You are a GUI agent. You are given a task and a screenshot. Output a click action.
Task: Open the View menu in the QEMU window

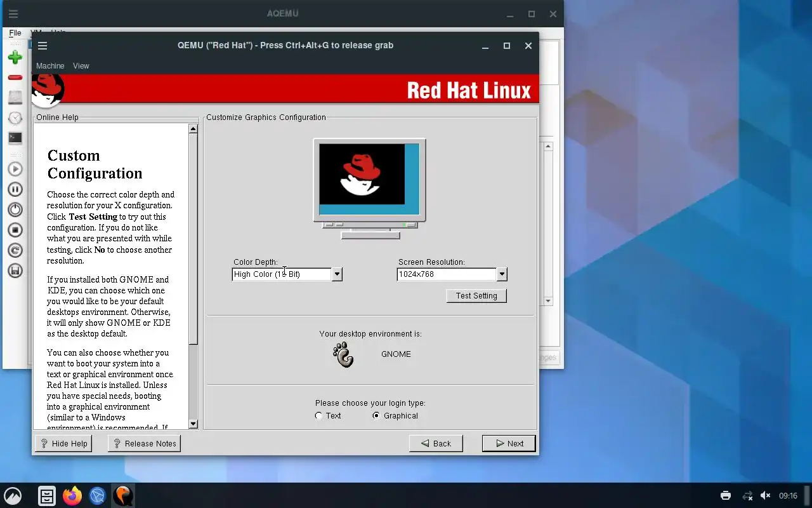[81, 66]
